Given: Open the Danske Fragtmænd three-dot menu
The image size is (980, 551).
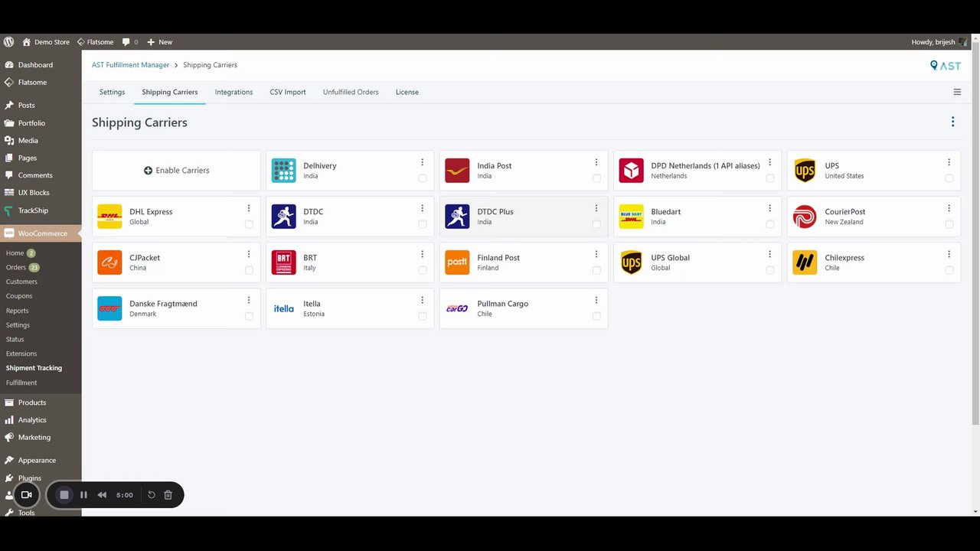Looking at the screenshot, I should pos(249,300).
